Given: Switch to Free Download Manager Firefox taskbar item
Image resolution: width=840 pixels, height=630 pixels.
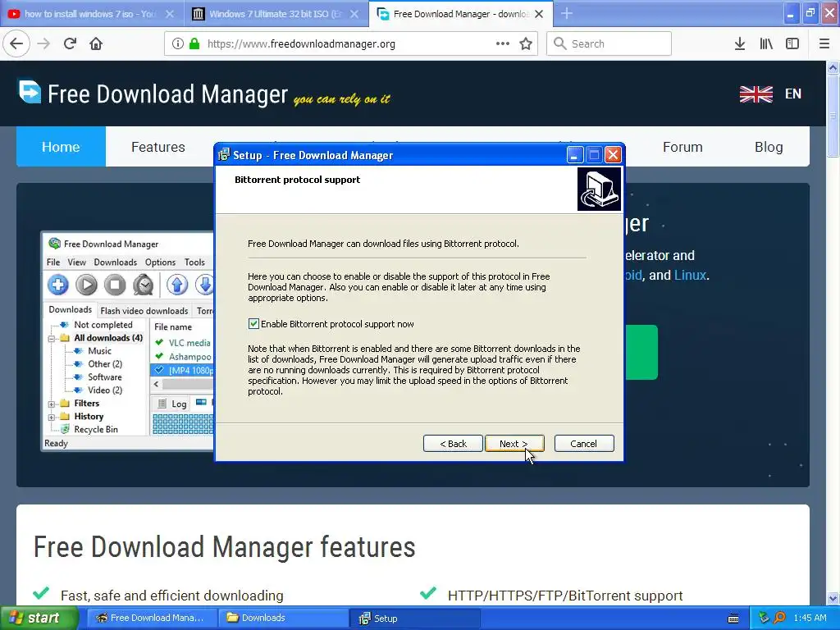Looking at the screenshot, I should pos(152,619).
